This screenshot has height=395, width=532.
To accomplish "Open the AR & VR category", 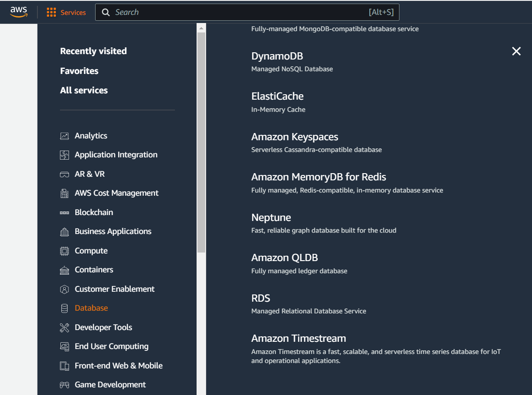I will coord(90,174).
